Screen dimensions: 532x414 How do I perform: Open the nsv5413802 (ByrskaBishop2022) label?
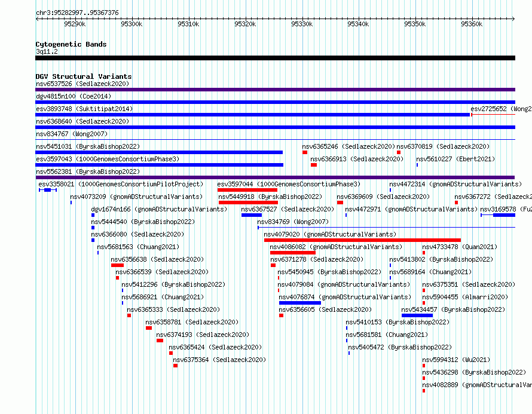(441, 259)
